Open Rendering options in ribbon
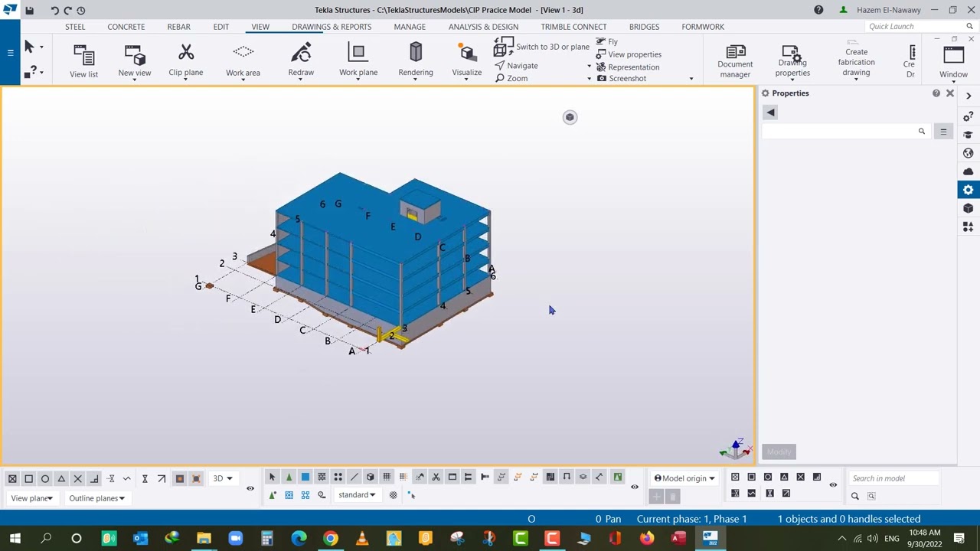 (x=416, y=61)
